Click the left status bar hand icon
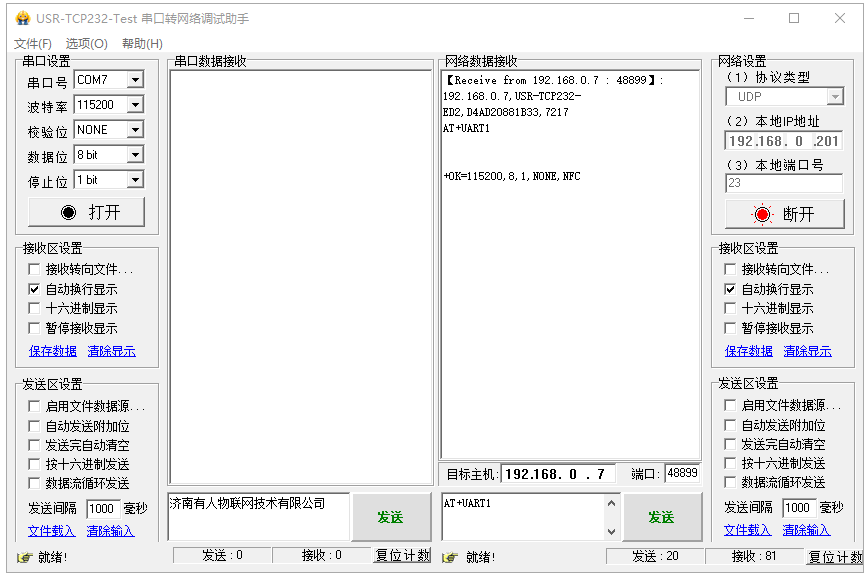Screen dimensions: 868x577 24,557
